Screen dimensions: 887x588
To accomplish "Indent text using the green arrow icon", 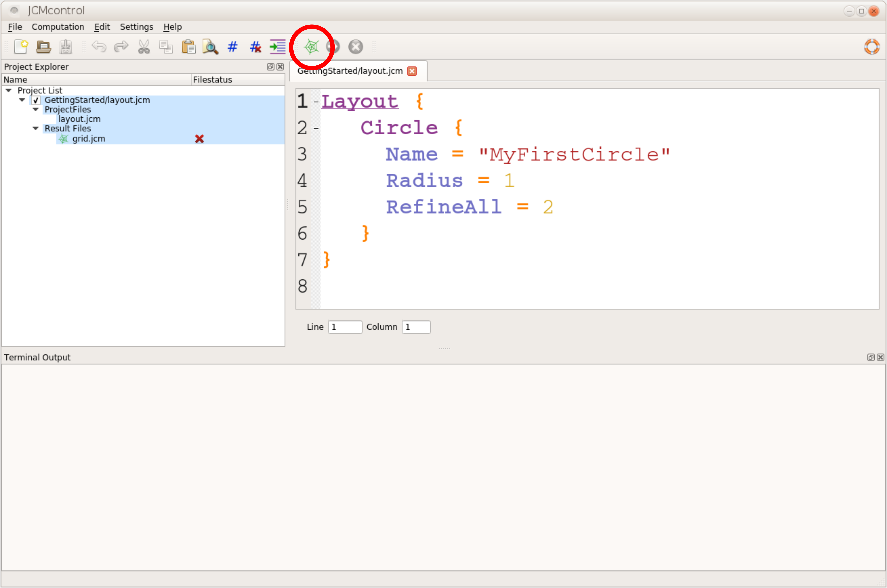I will coord(278,47).
